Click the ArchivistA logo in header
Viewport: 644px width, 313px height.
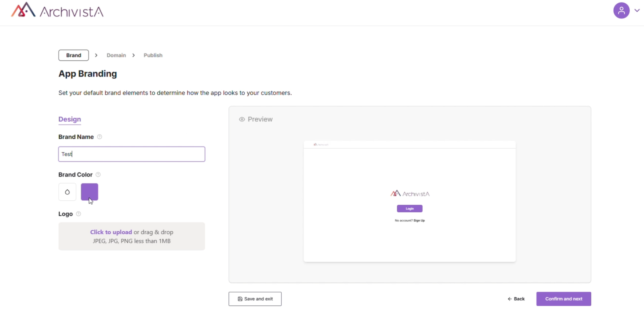tap(57, 11)
